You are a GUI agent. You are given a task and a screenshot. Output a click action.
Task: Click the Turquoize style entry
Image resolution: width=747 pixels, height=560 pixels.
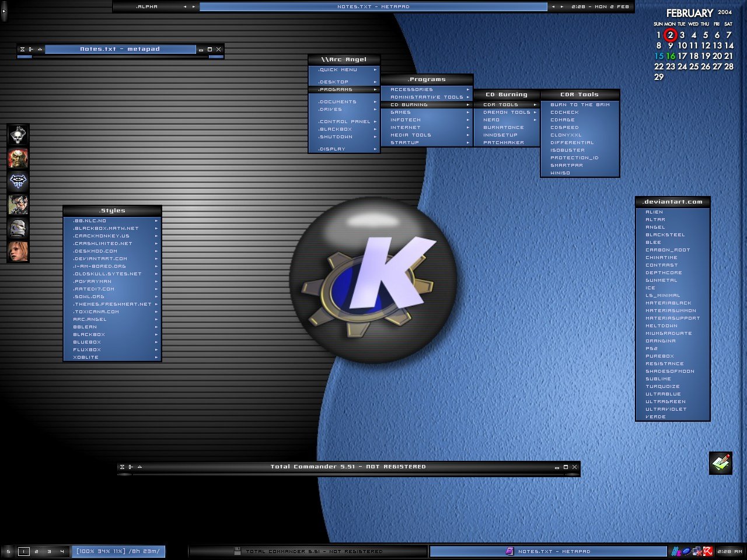(672, 387)
